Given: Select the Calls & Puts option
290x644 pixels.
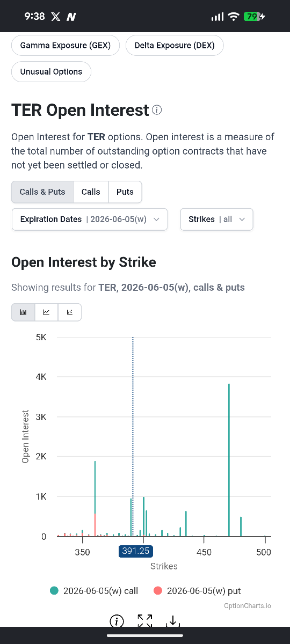Looking at the screenshot, I should point(42,192).
